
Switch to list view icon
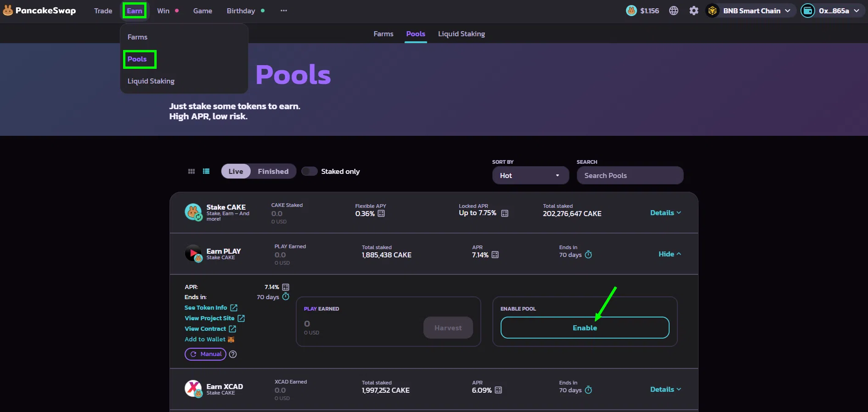(206, 171)
